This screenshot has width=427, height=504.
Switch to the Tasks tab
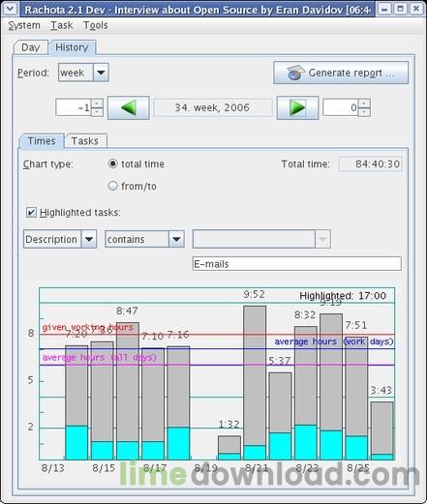coord(85,141)
